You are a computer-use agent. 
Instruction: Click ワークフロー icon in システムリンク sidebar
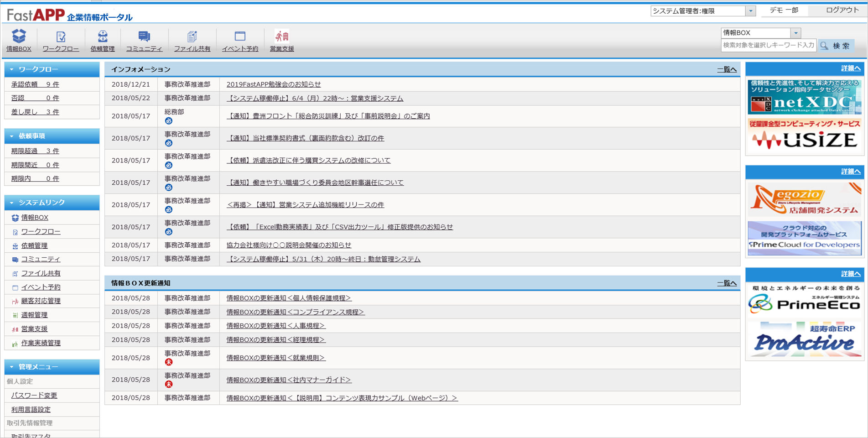(15, 232)
